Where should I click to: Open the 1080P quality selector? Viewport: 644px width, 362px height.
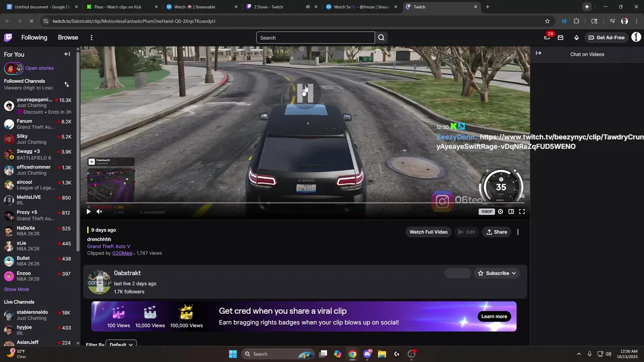(x=487, y=212)
